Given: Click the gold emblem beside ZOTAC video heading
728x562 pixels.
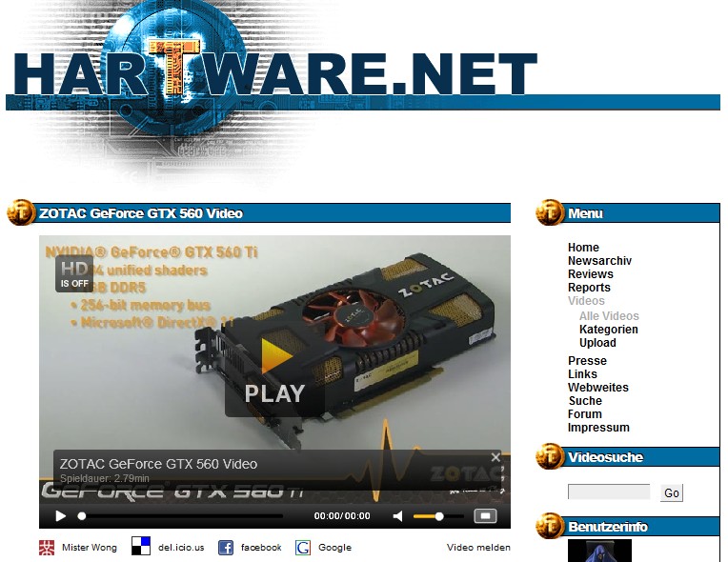Looking at the screenshot, I should (21, 212).
